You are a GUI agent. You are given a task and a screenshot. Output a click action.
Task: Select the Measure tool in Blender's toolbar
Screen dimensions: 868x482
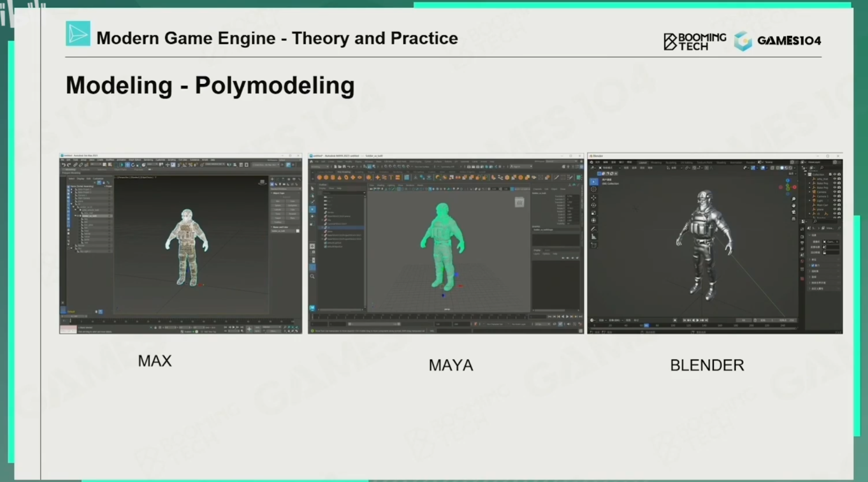click(593, 236)
